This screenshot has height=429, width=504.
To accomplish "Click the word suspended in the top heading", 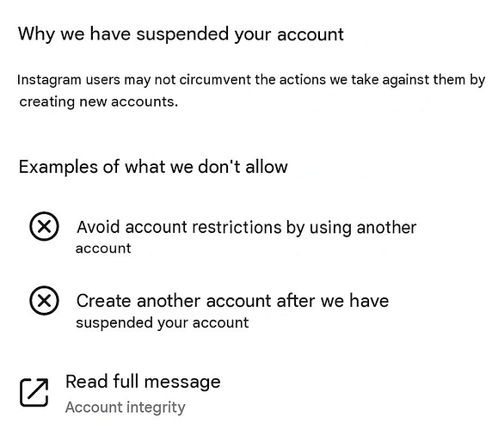I will pyautogui.click(x=182, y=34).
